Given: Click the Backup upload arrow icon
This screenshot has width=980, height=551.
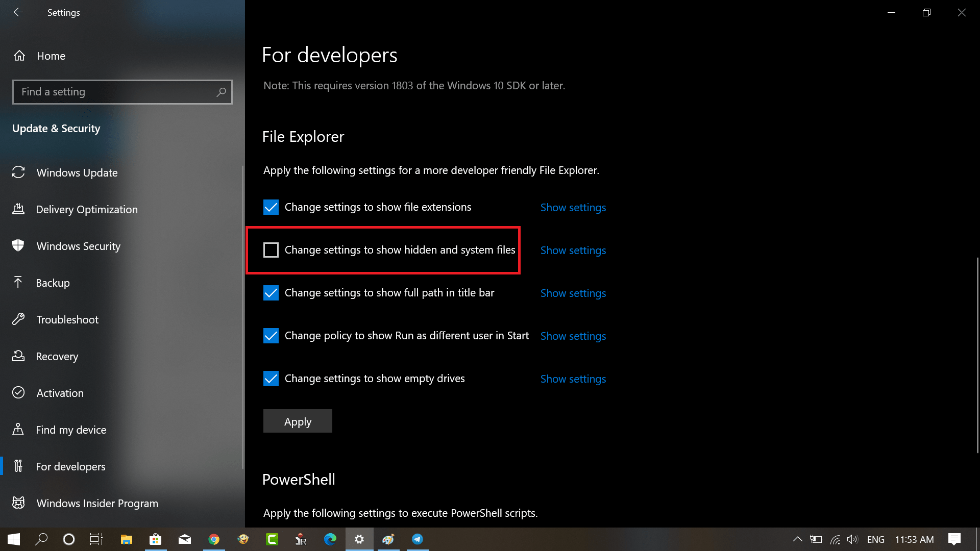Looking at the screenshot, I should pos(18,283).
